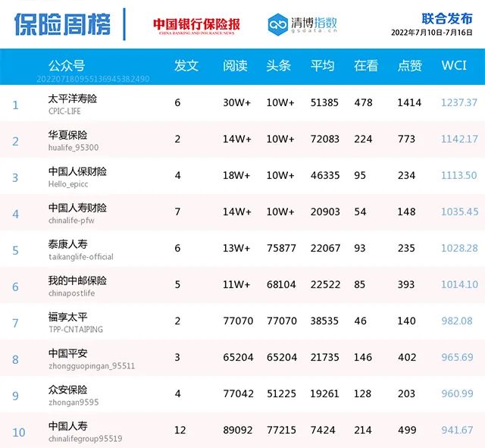Select the 中国人寿 account name
The image size is (485, 448).
click(x=67, y=426)
